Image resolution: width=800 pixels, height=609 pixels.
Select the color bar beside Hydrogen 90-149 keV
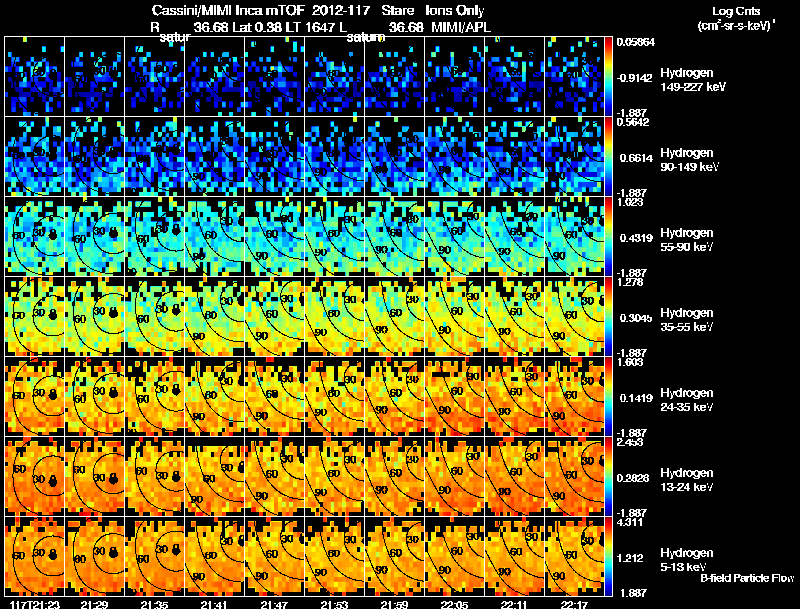tap(608, 157)
